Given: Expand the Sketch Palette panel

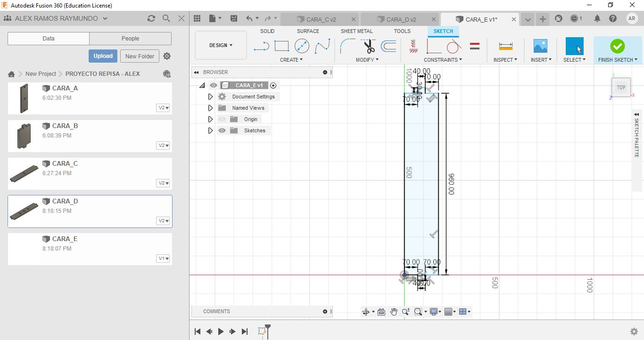Looking at the screenshot, I should point(636,114).
